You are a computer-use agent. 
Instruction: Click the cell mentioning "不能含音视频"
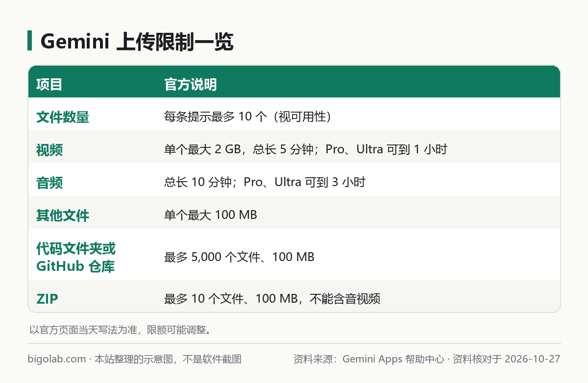coord(272,298)
